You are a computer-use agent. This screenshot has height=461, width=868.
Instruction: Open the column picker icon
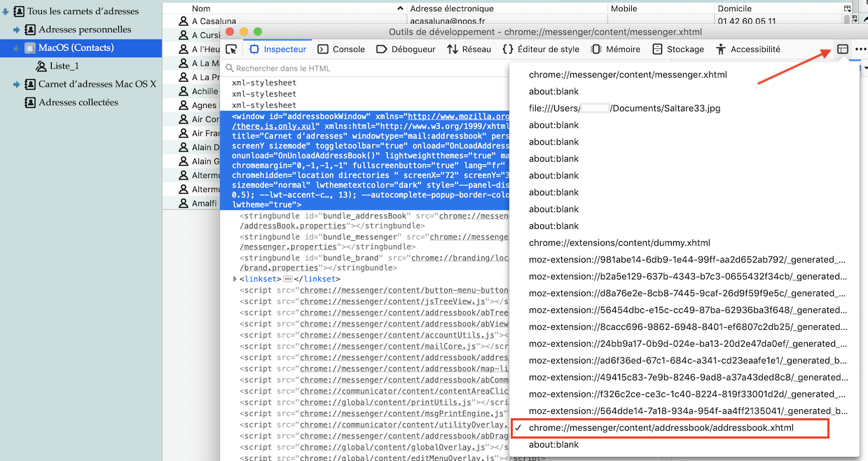click(848, 8)
